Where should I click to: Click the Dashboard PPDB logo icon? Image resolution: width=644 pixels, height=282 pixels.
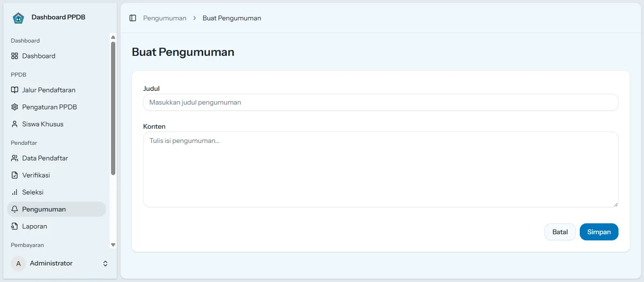(18, 18)
